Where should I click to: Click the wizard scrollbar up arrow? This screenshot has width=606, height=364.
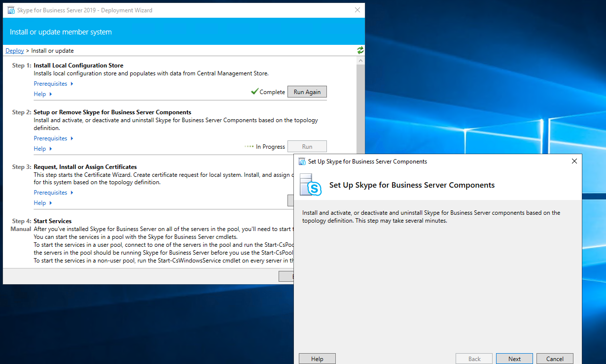(x=360, y=61)
